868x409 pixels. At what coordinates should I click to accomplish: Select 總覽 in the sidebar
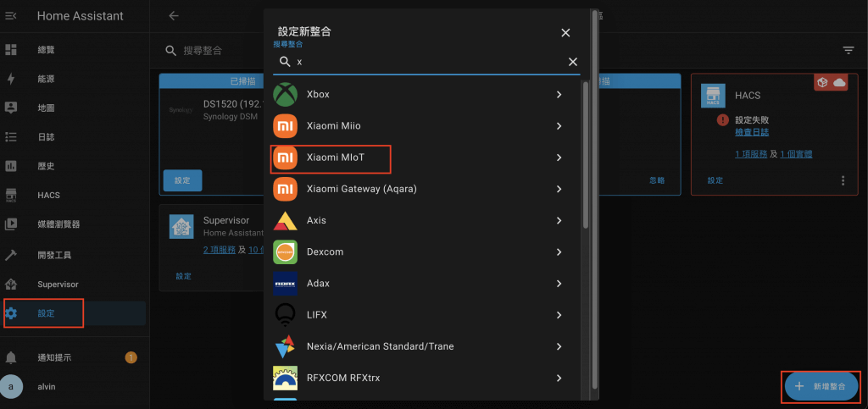46,50
